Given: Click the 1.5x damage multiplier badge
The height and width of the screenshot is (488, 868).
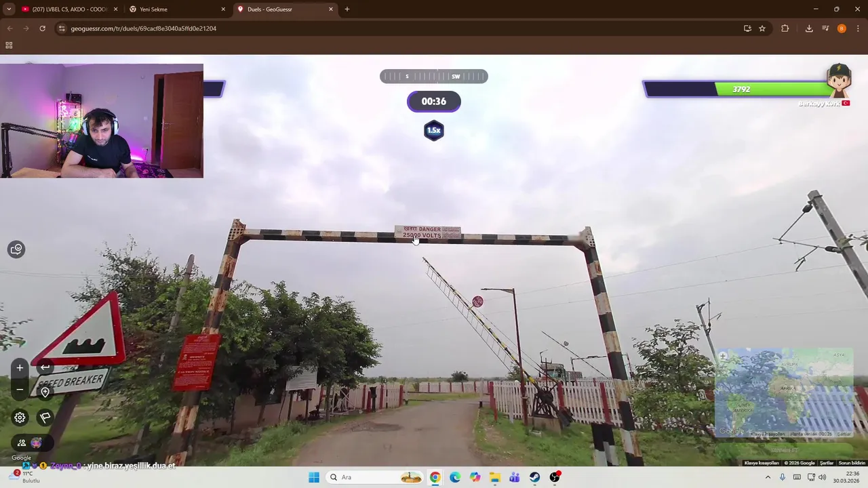Looking at the screenshot, I should (434, 130).
